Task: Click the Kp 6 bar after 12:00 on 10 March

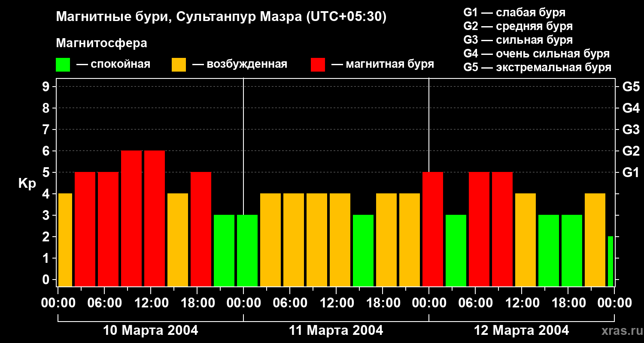Action: (x=155, y=218)
